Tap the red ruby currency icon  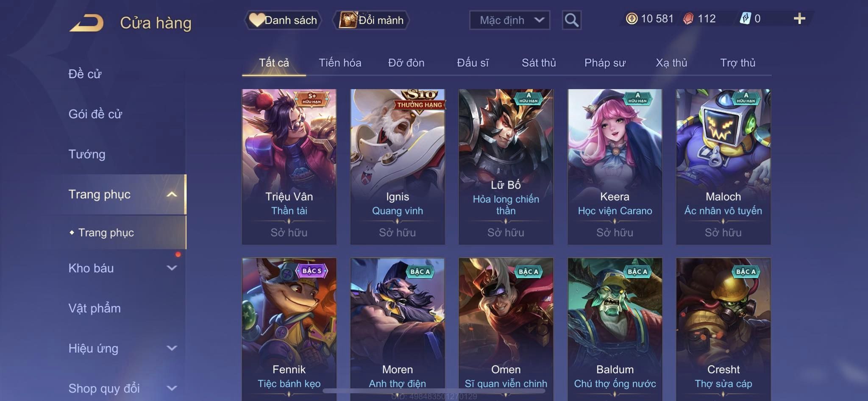688,19
